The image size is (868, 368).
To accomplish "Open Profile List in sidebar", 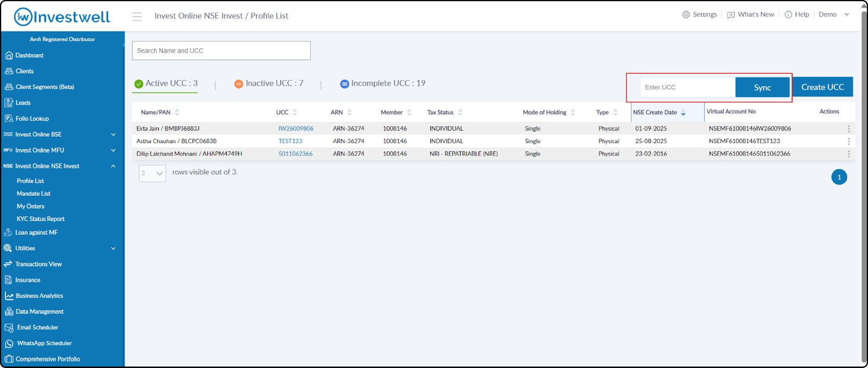I will [30, 181].
